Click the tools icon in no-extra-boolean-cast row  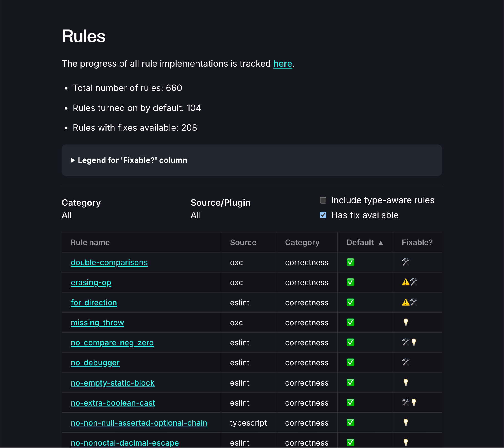pos(405,402)
